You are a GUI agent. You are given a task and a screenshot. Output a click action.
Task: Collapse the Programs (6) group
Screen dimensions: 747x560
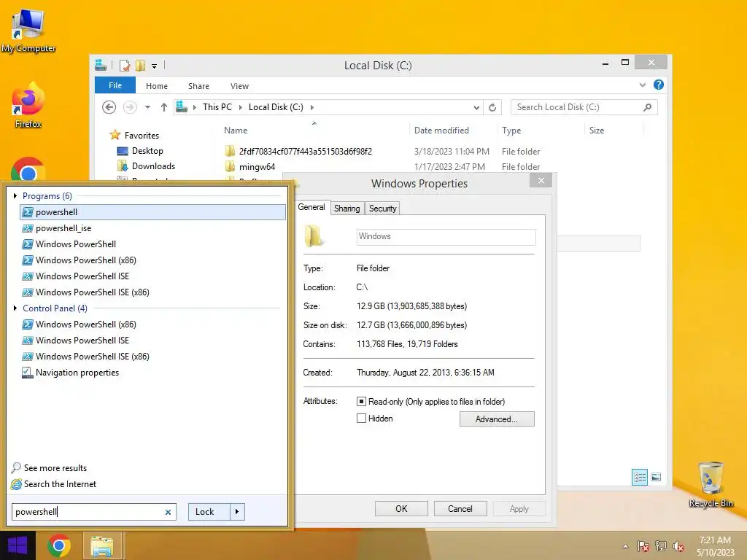tap(15, 195)
